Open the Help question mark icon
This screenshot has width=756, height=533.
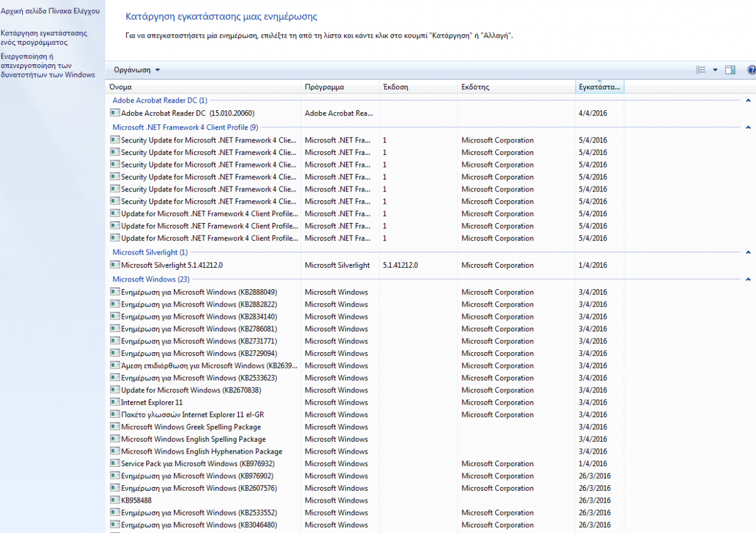751,70
